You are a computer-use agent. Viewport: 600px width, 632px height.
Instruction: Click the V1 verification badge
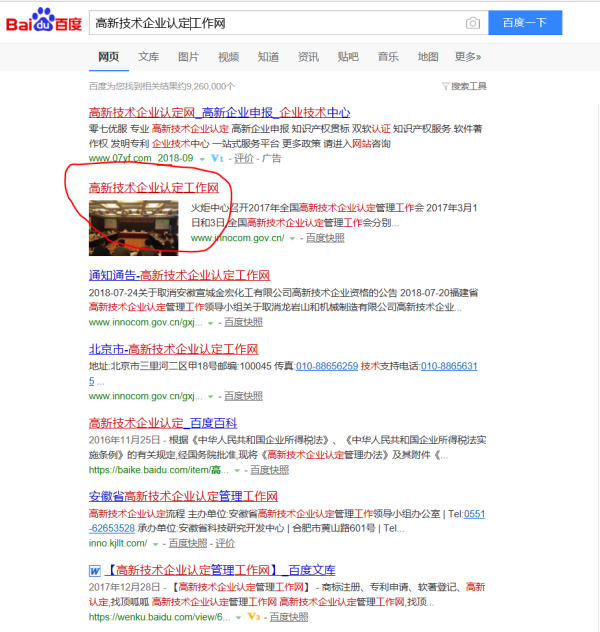tap(217, 158)
